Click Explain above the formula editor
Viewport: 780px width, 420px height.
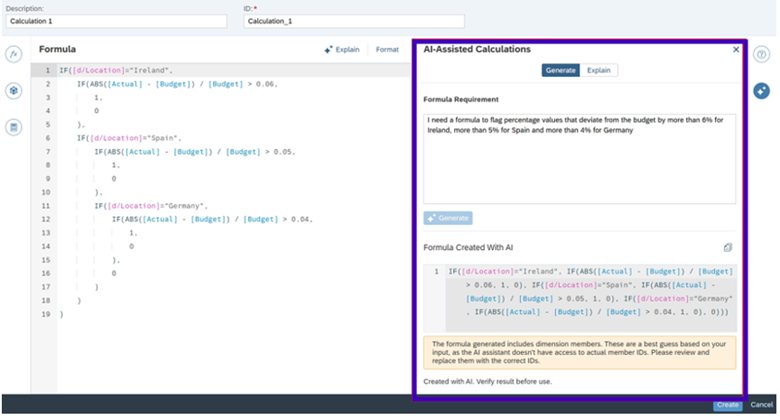(341, 49)
